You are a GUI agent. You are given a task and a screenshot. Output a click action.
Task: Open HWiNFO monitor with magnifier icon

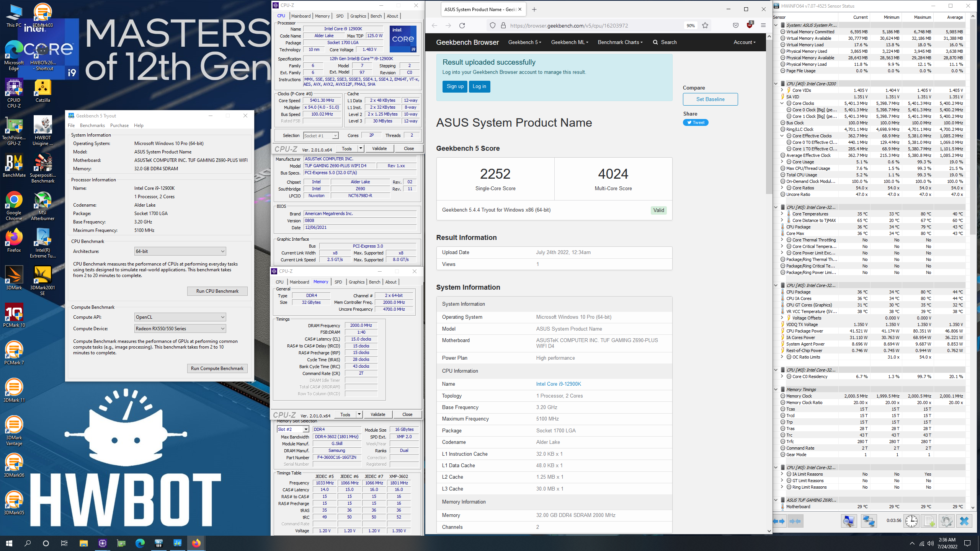tap(849, 521)
